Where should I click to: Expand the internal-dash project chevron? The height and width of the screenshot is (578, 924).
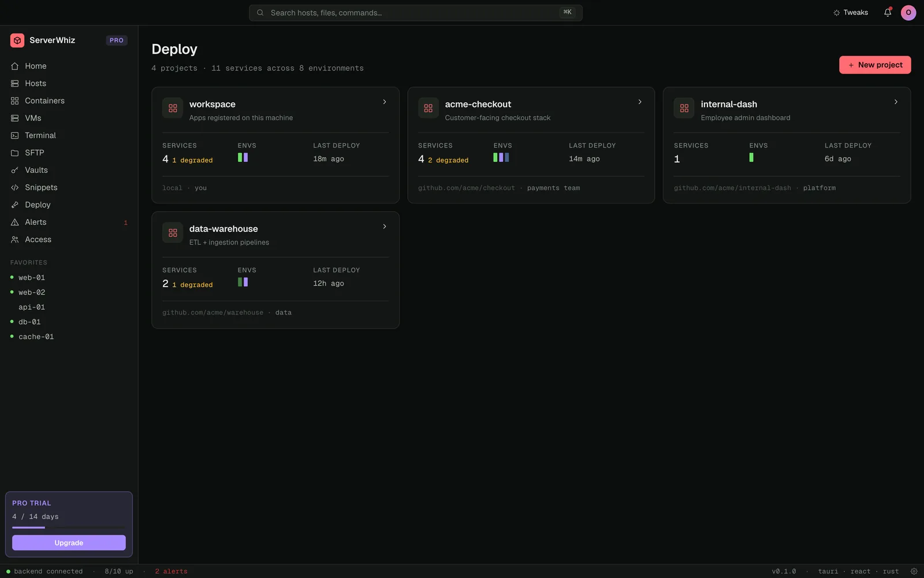click(896, 102)
